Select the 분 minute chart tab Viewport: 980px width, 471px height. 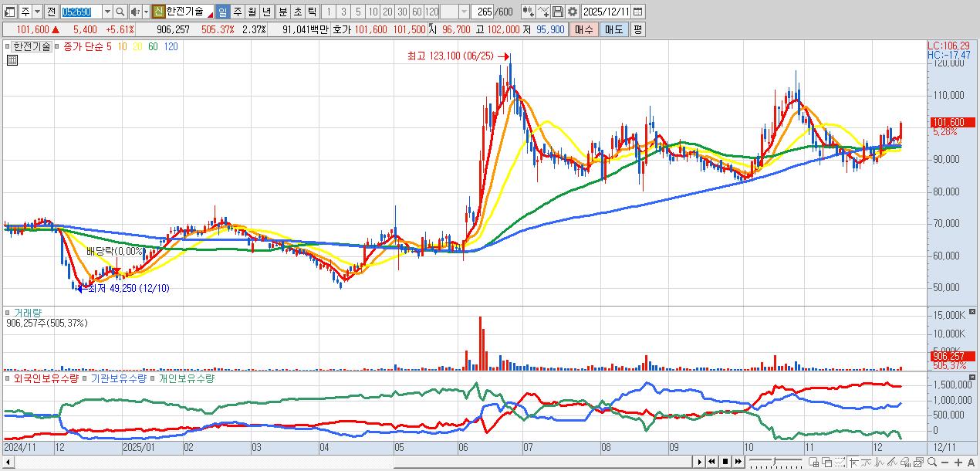(282, 12)
